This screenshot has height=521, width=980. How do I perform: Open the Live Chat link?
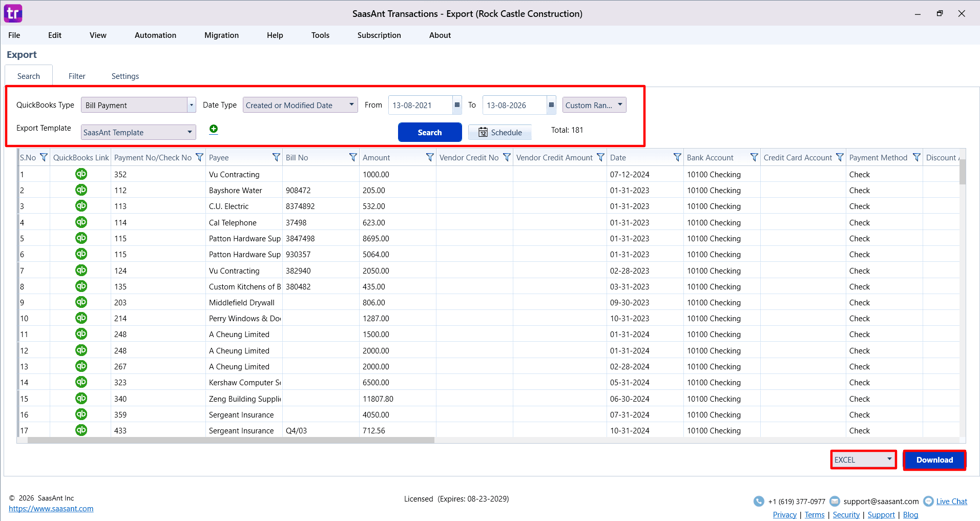[951, 502]
